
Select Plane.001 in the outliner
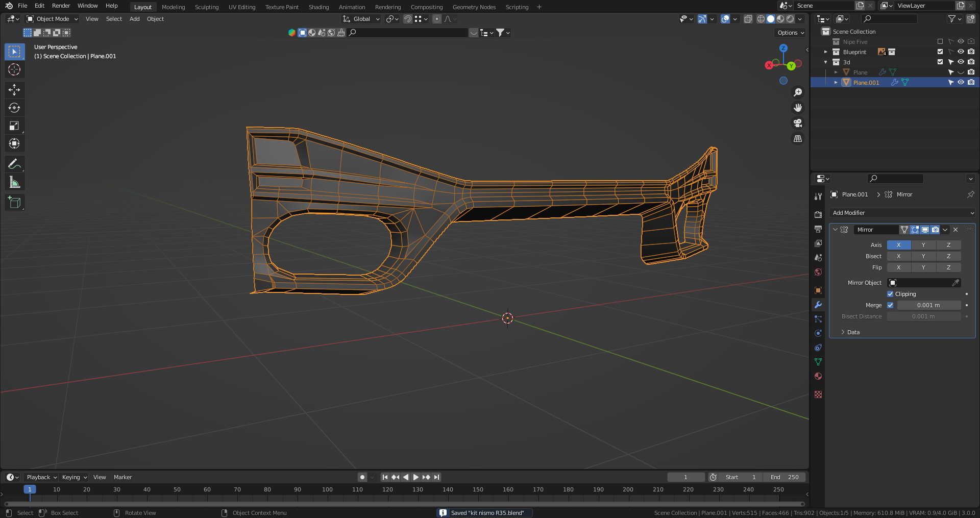coord(866,82)
